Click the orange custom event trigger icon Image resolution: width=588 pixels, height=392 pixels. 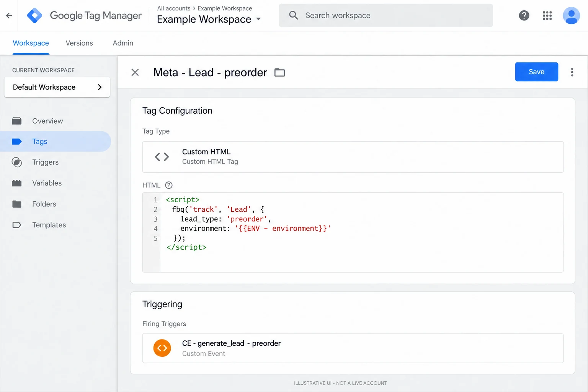pos(162,348)
